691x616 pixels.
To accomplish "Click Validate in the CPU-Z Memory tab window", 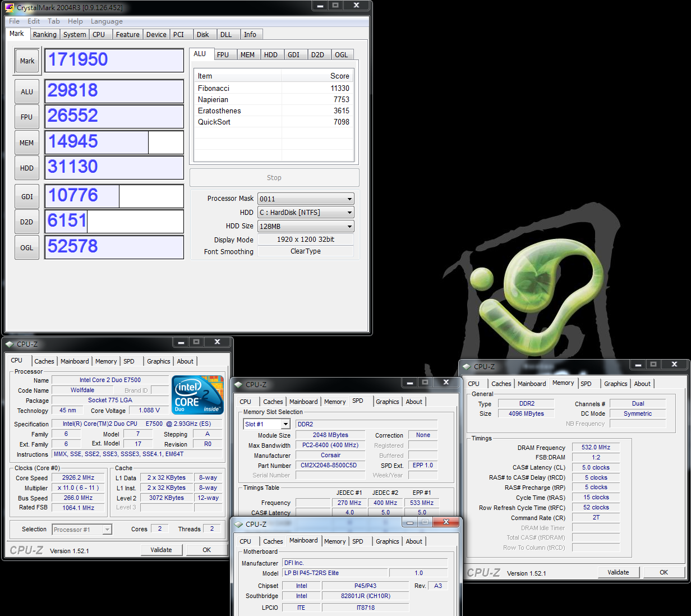I will (x=618, y=572).
